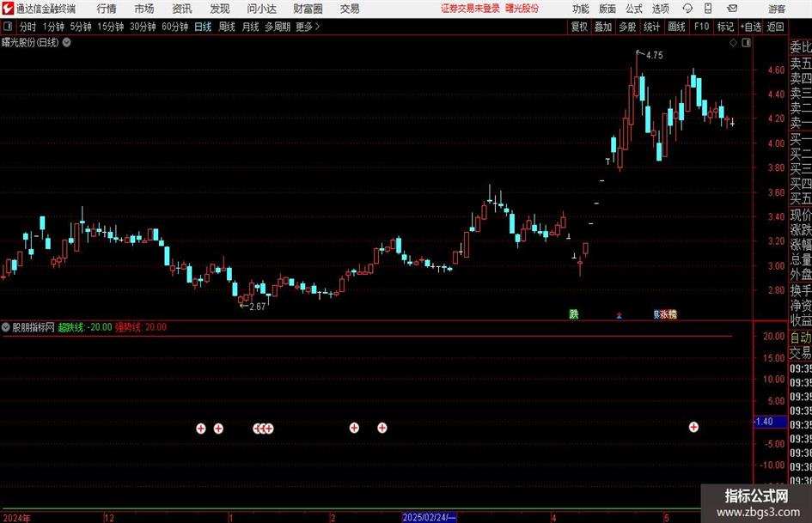Open the mail envelope icon

tap(732, 9)
